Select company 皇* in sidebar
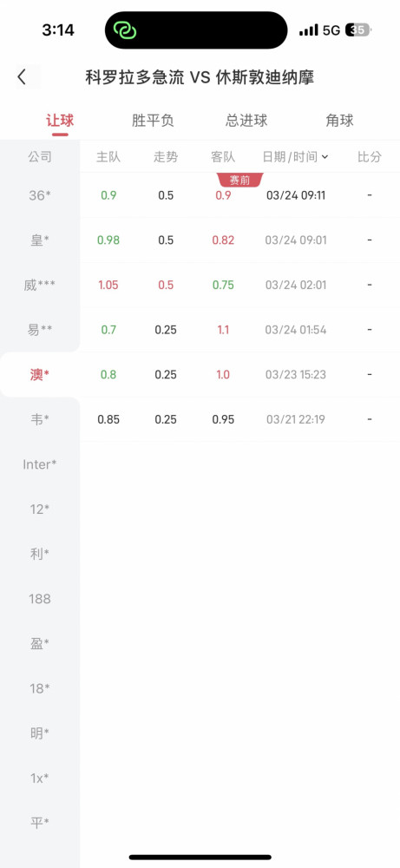Image resolution: width=400 pixels, height=868 pixels. [40, 240]
